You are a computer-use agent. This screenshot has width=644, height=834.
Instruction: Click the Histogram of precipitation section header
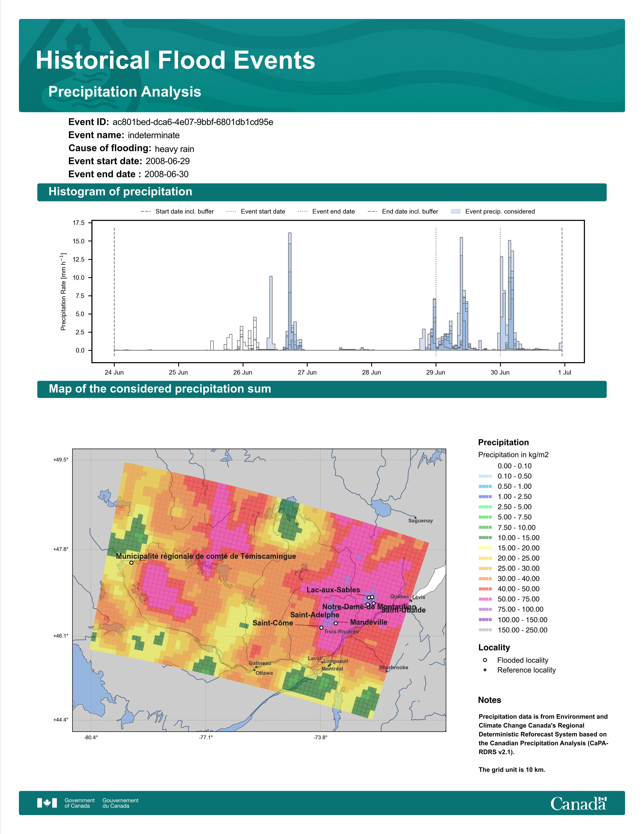click(x=321, y=192)
